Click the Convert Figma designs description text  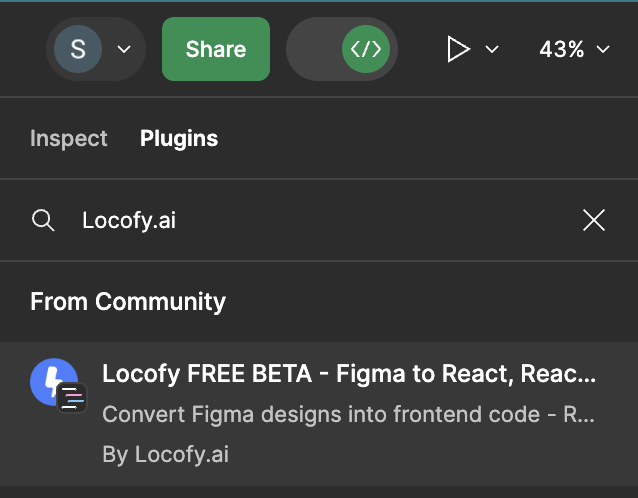click(348, 415)
